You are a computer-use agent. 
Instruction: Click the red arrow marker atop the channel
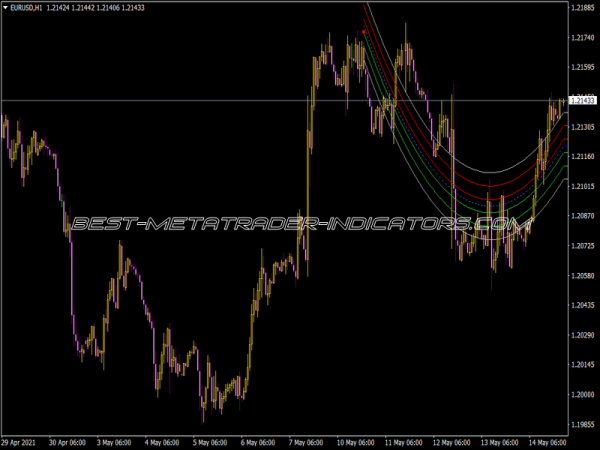tap(364, 32)
